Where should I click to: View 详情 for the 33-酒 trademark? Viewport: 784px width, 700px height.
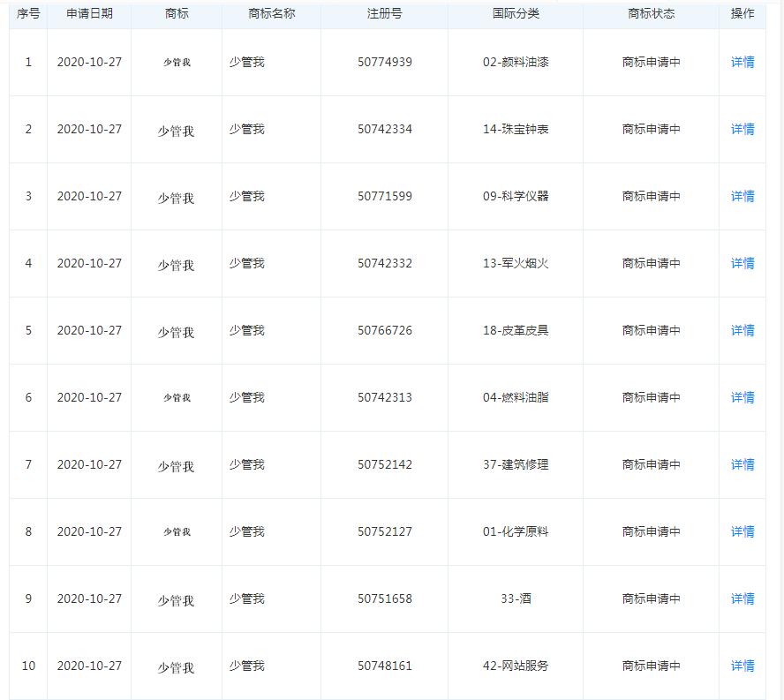[742, 598]
